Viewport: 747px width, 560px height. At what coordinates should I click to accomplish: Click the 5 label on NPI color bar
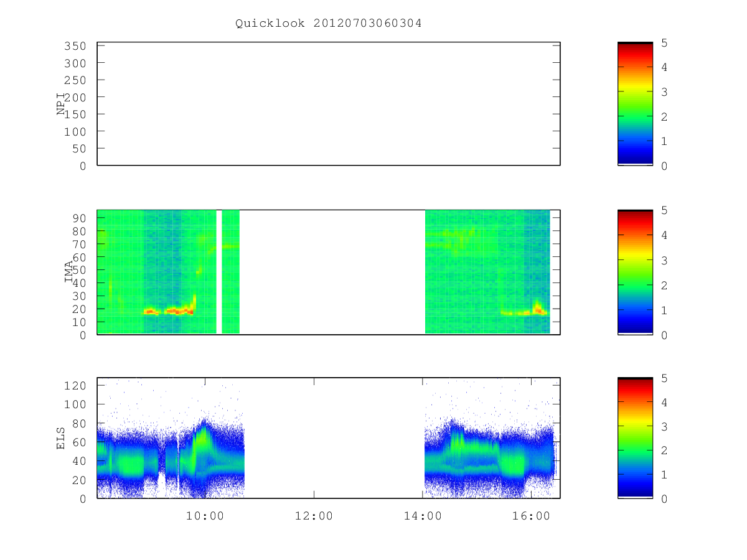pyautogui.click(x=664, y=42)
